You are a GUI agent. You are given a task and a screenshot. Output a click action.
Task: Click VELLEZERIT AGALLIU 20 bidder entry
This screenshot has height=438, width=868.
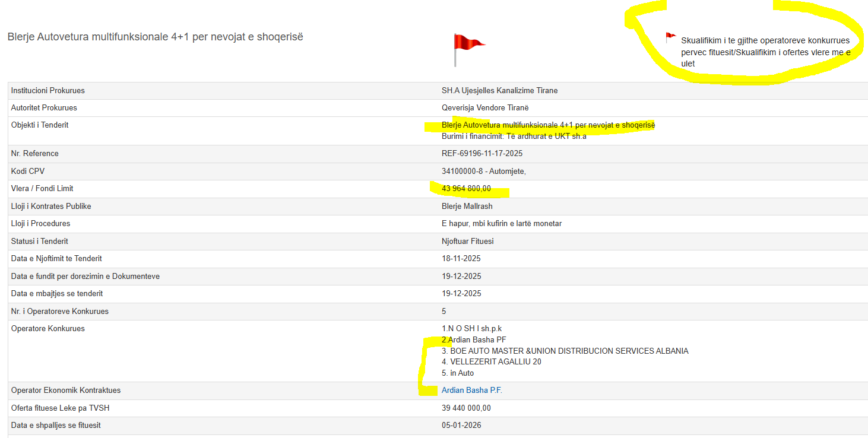pos(491,362)
